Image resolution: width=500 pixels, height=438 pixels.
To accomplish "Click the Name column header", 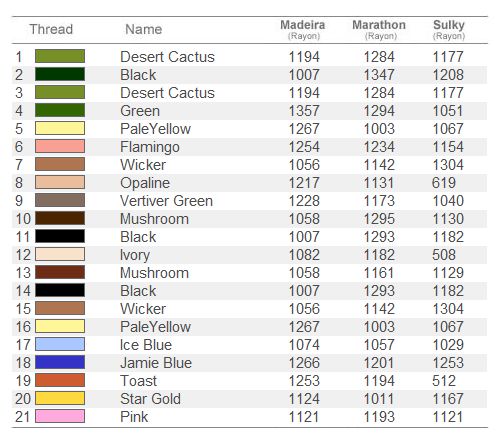I will 144,29.
